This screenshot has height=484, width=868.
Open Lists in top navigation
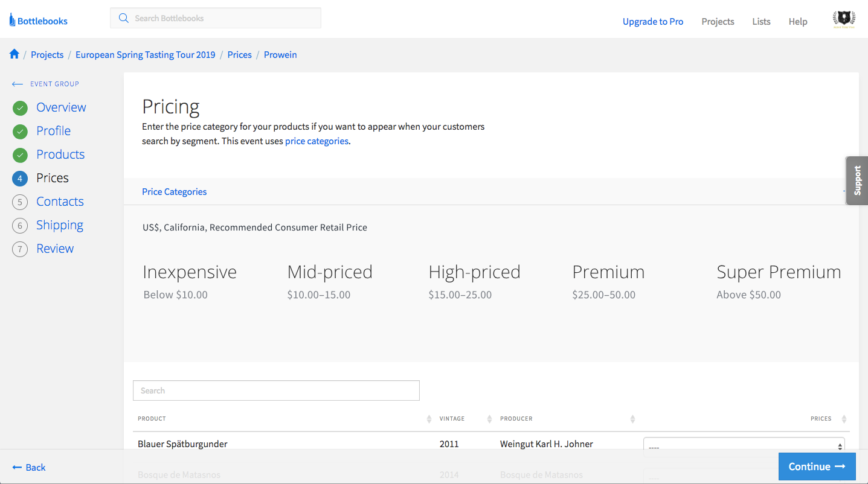pos(761,22)
